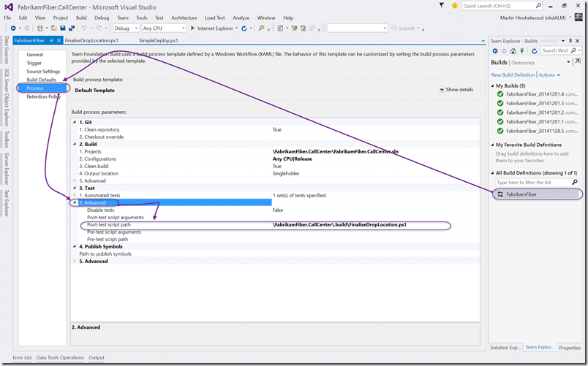Switch to FinaliseDropLocation.ps1 tab
Viewport: 588px width, 366px height.
click(91, 40)
